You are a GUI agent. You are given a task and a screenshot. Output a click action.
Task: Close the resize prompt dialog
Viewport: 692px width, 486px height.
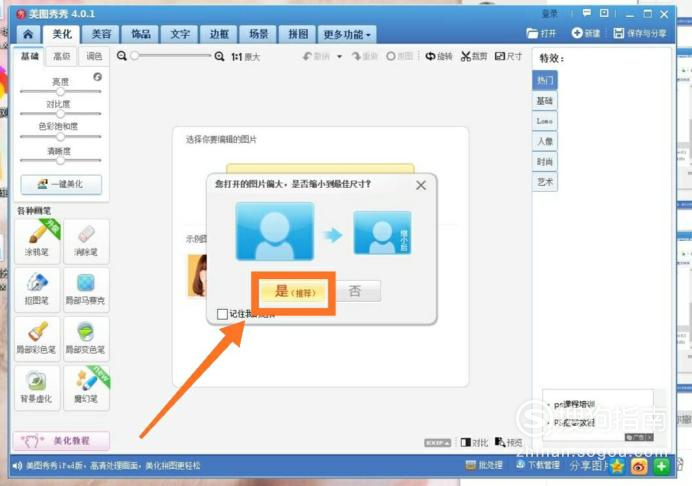[421, 185]
